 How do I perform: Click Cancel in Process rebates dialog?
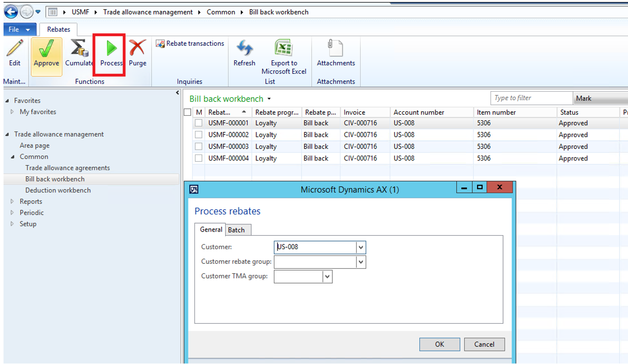pyautogui.click(x=484, y=344)
